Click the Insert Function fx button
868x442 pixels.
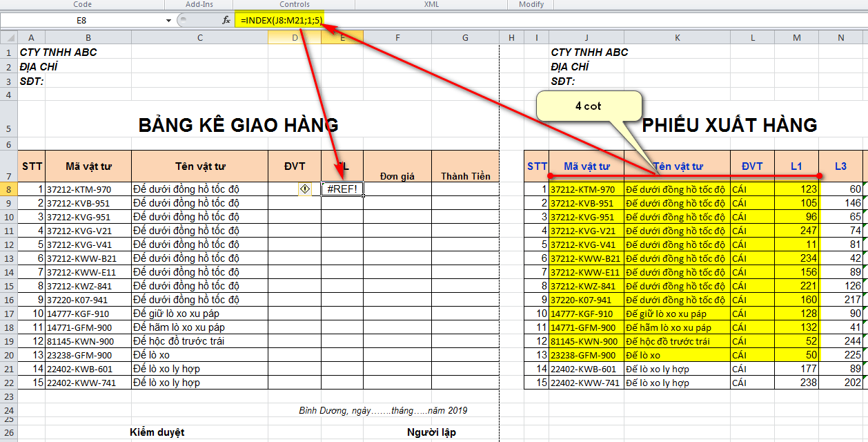coord(226,21)
